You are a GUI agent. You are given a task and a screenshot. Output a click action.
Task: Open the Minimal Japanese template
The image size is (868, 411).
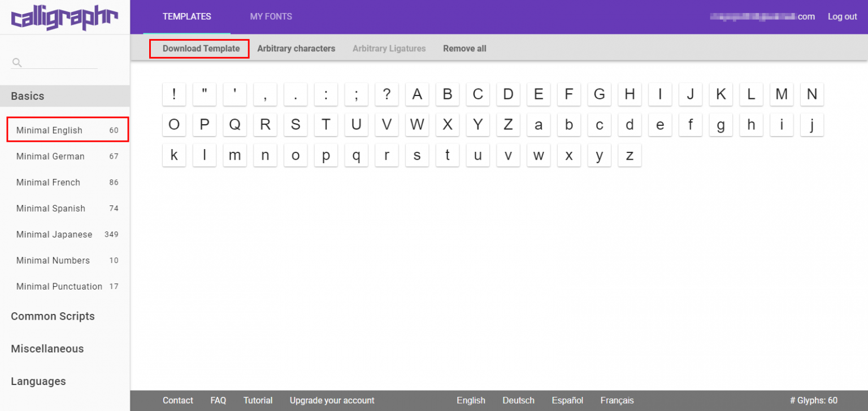pos(54,234)
